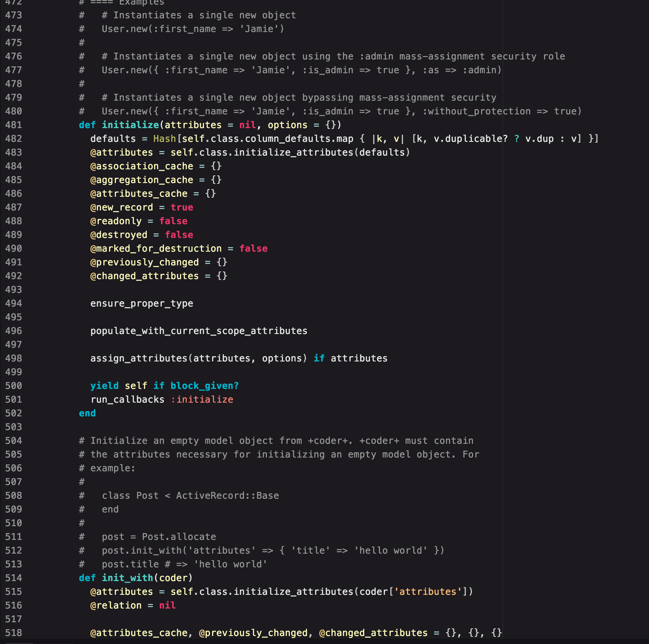Click line number 481 in the gutter
This screenshot has height=644, width=649.
tap(13, 125)
